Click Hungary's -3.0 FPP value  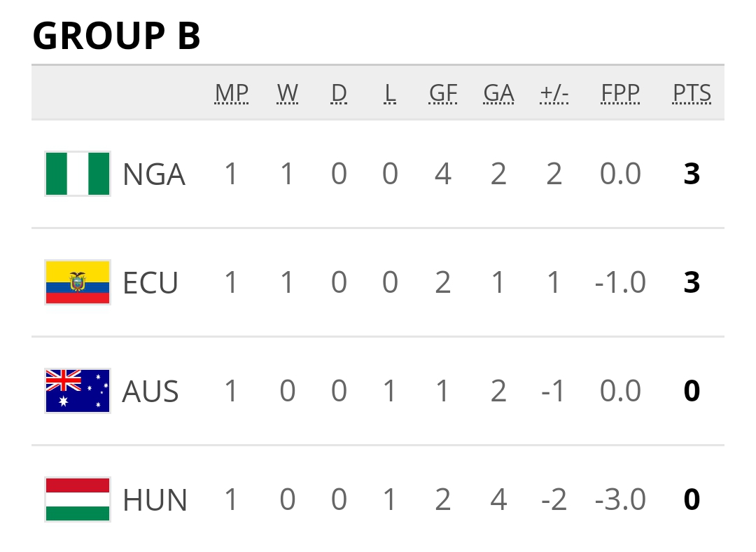[x=620, y=500]
